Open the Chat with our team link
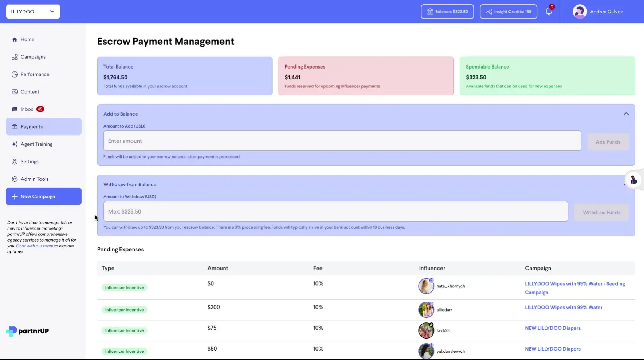The height and width of the screenshot is (360, 644). click(x=34, y=246)
